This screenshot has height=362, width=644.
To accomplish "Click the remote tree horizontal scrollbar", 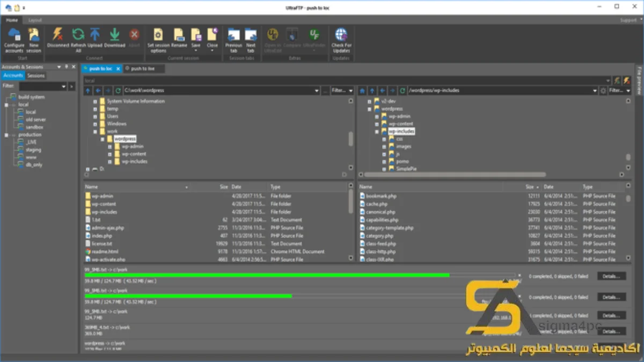I will [x=456, y=174].
